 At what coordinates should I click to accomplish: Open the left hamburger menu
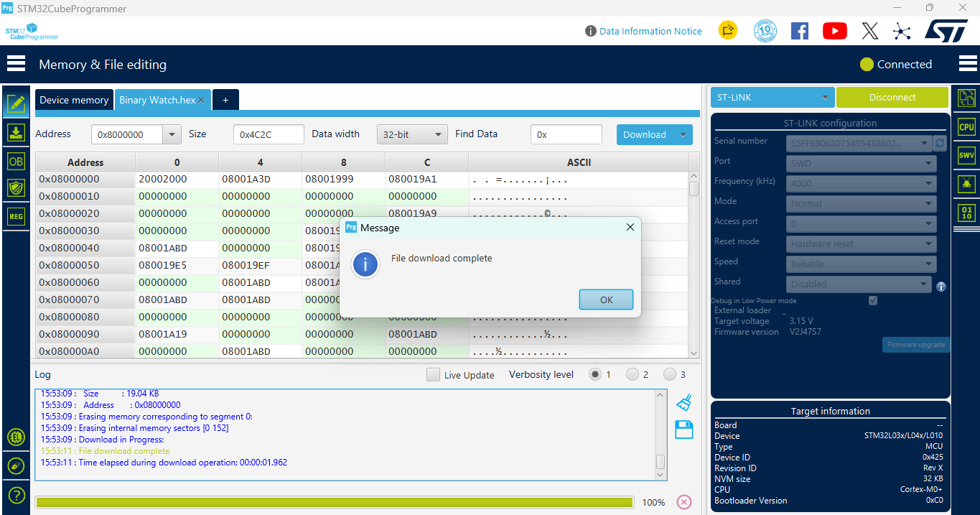coord(16,64)
